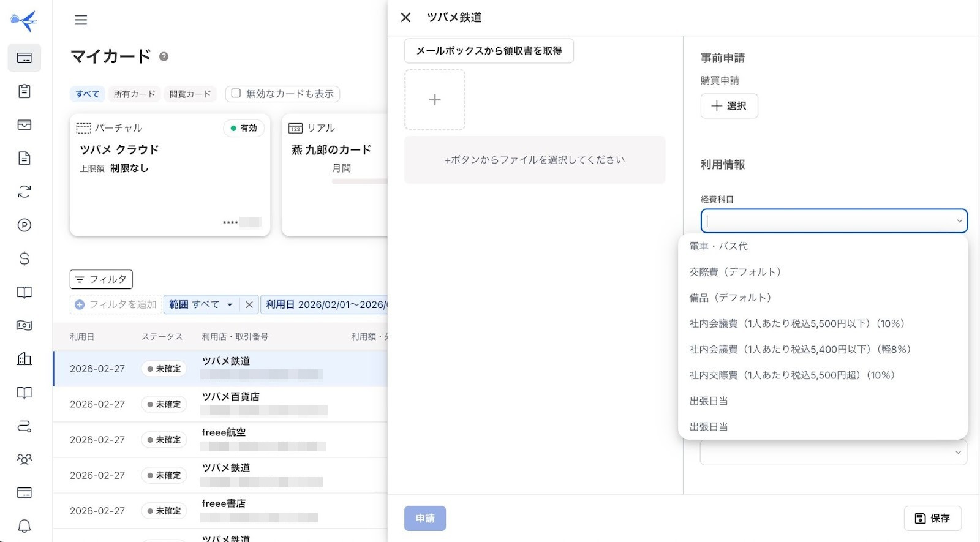Click the 利用日 column header

pyautogui.click(x=82, y=337)
